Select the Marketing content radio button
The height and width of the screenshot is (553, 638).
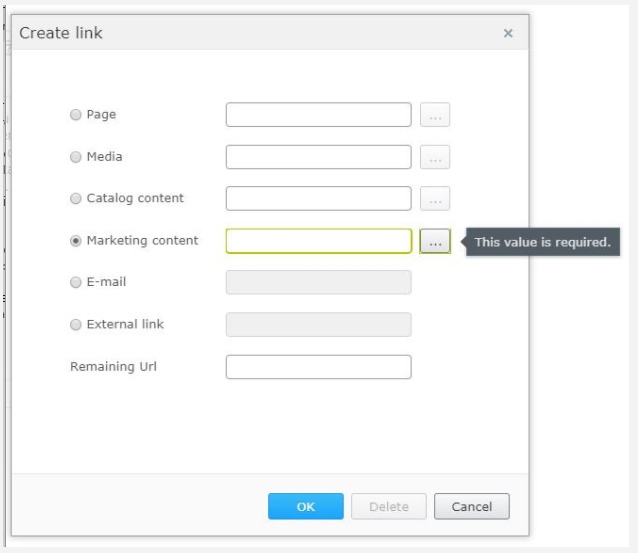click(x=76, y=241)
